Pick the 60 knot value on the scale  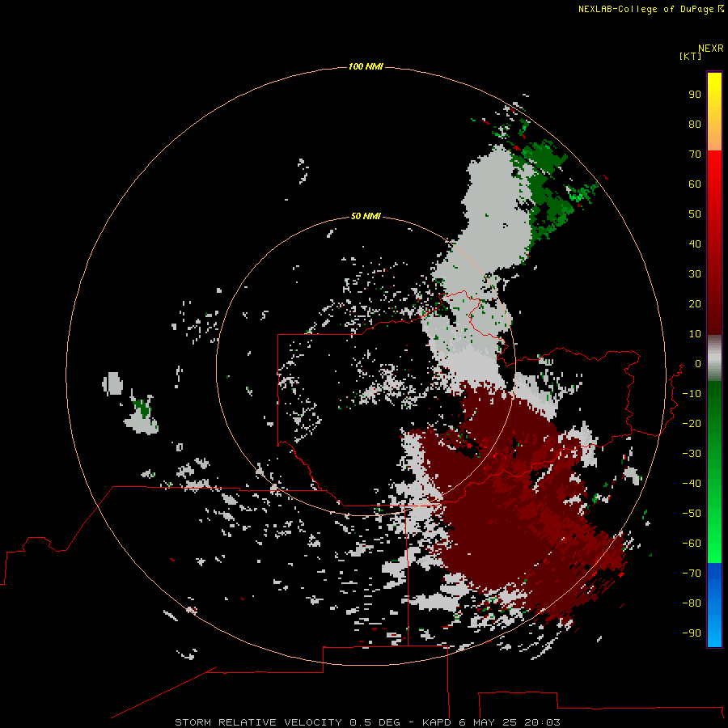click(695, 184)
